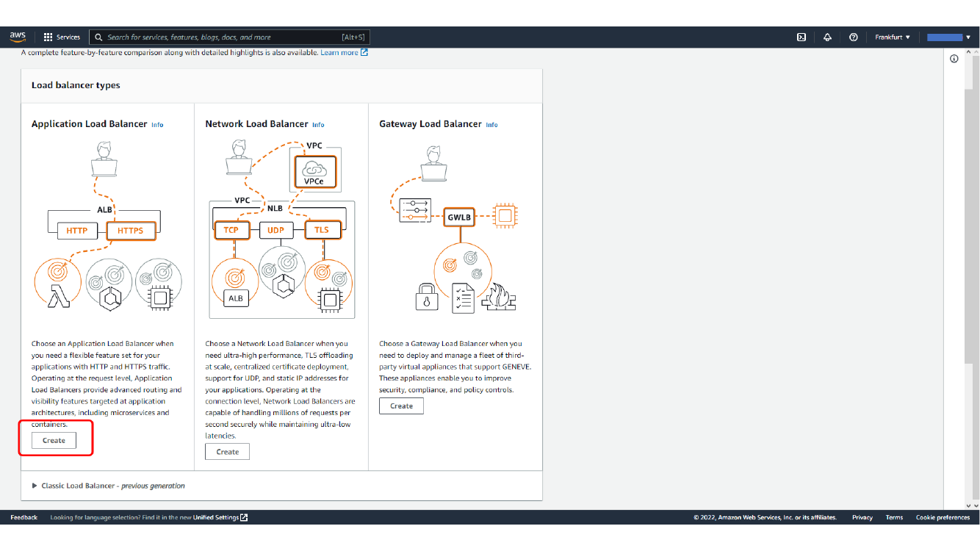Click the UDP box in NLB diagram
The image size is (980, 551).
[275, 230]
